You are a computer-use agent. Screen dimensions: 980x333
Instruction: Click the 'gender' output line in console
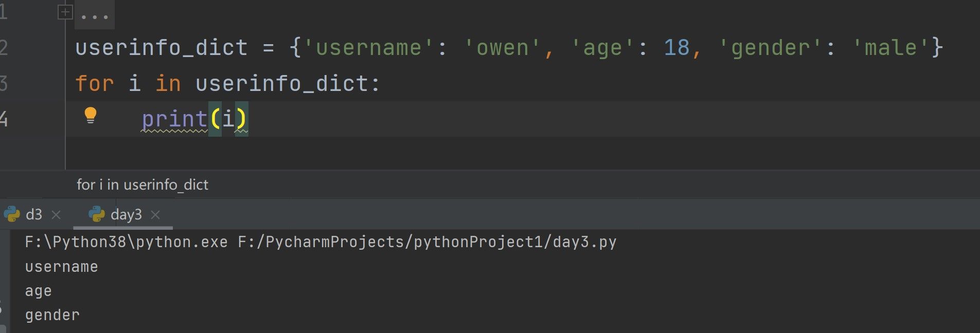coord(52,315)
